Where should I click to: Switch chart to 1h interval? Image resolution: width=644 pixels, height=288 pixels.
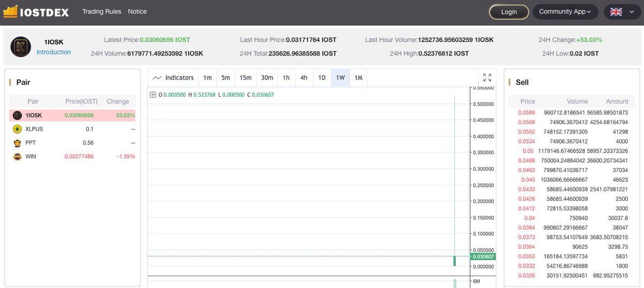(x=286, y=78)
